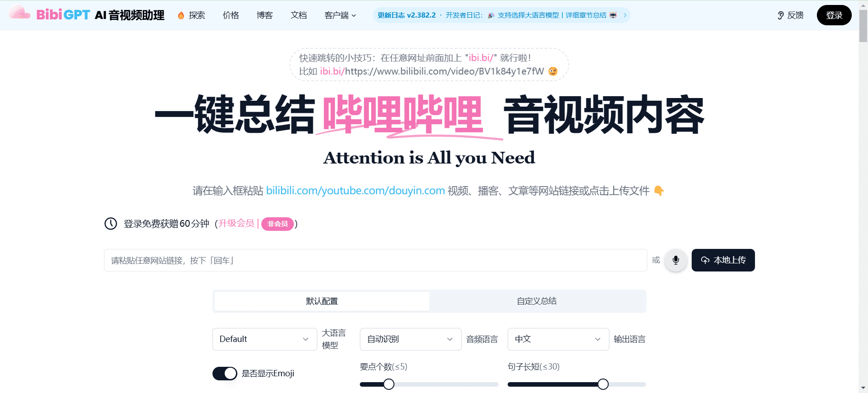Click the arrow at changelog banner end

625,15
